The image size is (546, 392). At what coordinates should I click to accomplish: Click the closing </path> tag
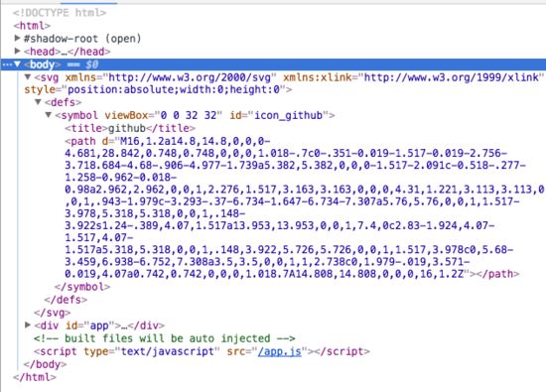coord(498,274)
